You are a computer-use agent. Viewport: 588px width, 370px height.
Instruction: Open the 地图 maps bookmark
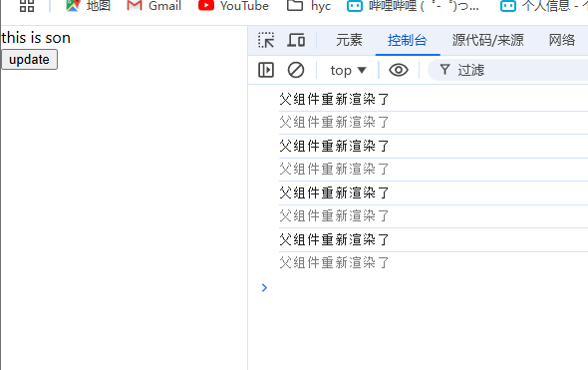pos(88,6)
